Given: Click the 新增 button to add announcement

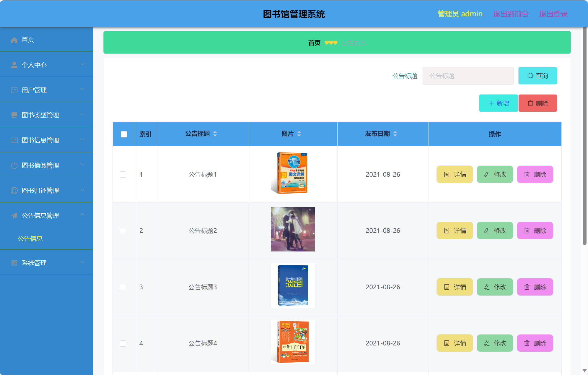Looking at the screenshot, I should click(x=499, y=103).
